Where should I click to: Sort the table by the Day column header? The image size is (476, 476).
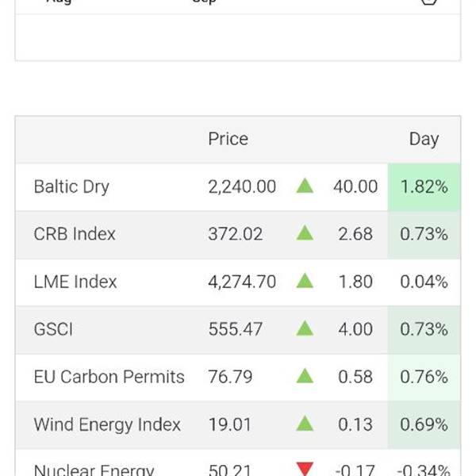pyautogui.click(x=424, y=139)
